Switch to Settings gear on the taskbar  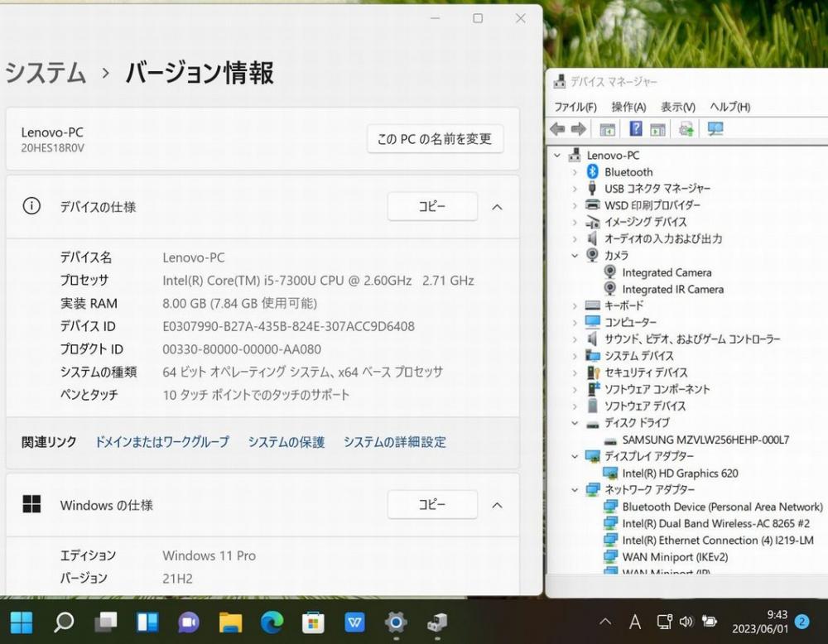[396, 622]
